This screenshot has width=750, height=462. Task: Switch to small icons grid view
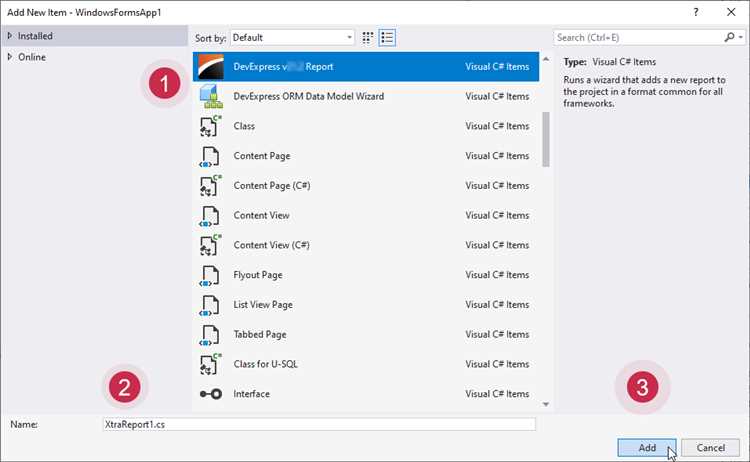(367, 38)
